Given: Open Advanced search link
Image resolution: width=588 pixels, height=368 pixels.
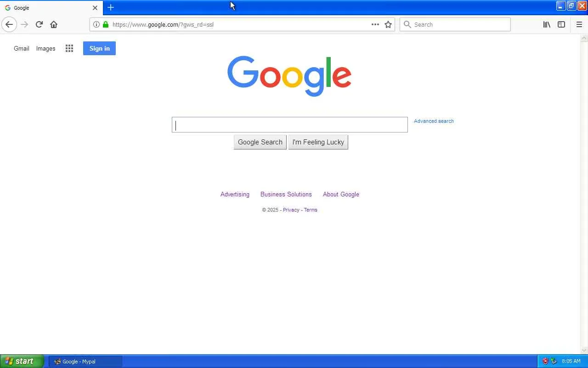Looking at the screenshot, I should coord(434,121).
